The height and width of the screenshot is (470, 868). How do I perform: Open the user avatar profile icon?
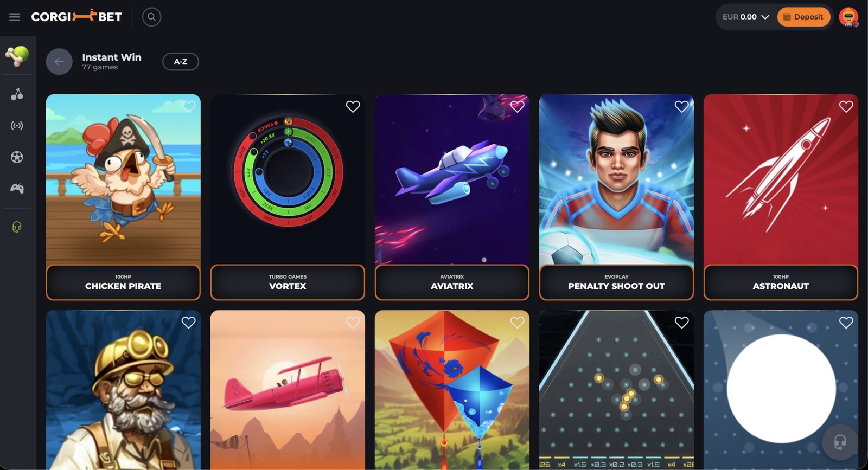(x=848, y=17)
